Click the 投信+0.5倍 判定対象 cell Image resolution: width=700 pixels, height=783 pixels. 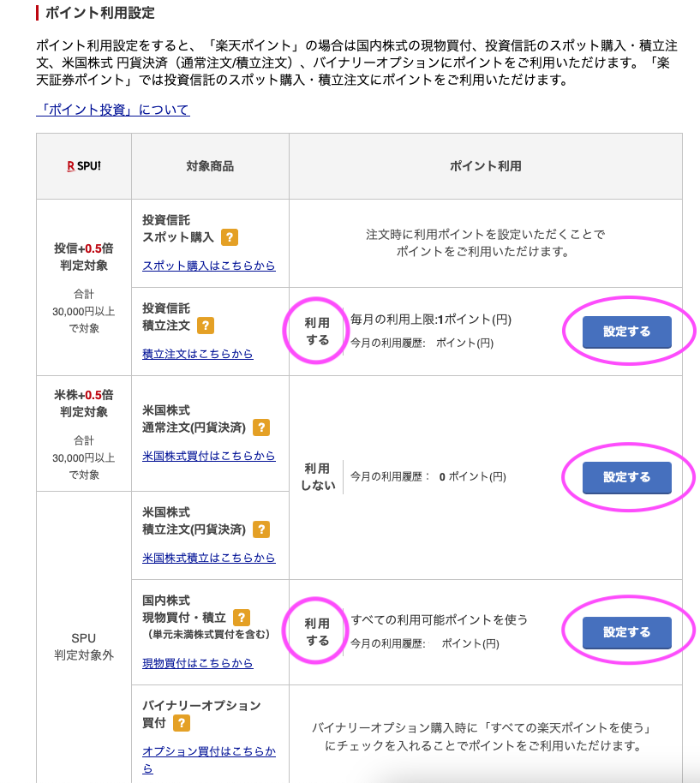(x=84, y=288)
